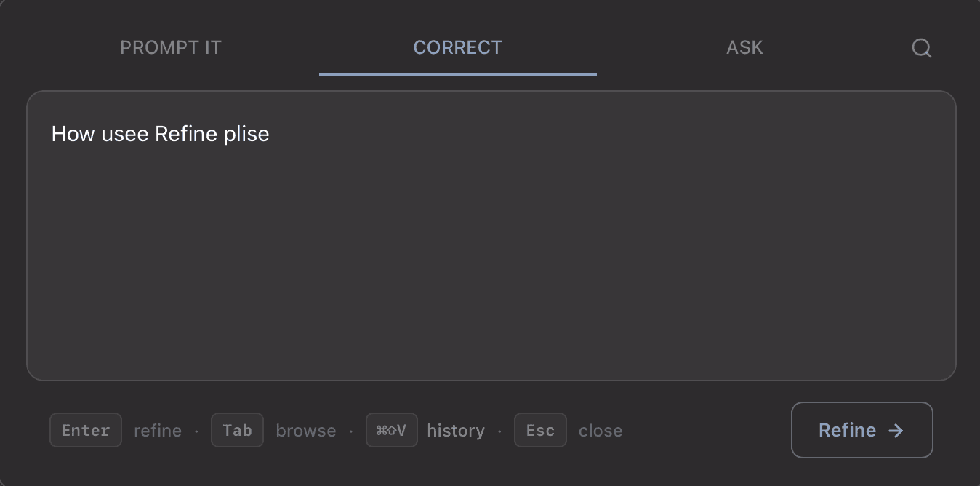Click the magnifying glass search icon
This screenshot has height=486, width=980.
(x=921, y=48)
